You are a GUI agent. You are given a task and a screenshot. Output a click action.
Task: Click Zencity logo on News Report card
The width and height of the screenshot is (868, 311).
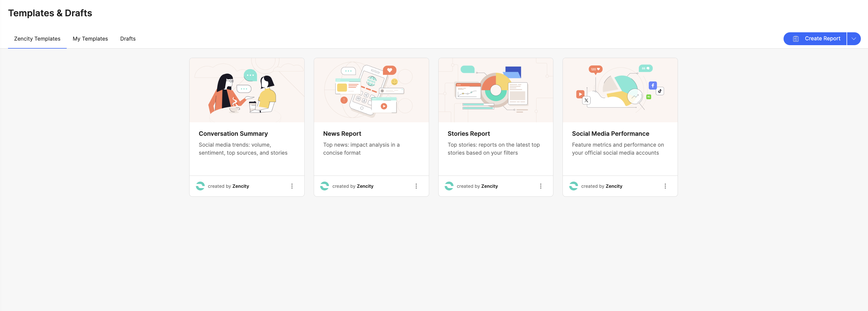tap(324, 186)
